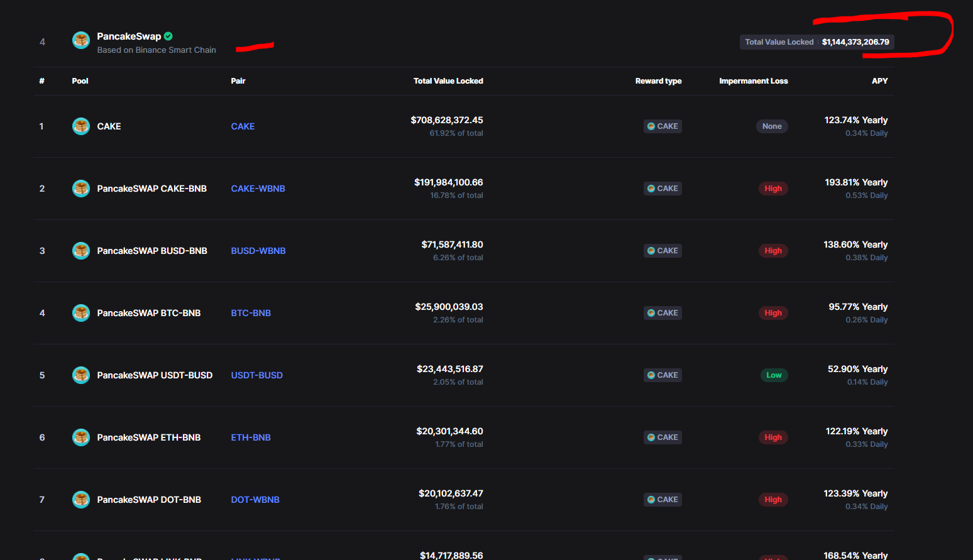Click the CAKE reward badge in BTC-BNB row
Image resolution: width=973 pixels, height=560 pixels.
(662, 313)
